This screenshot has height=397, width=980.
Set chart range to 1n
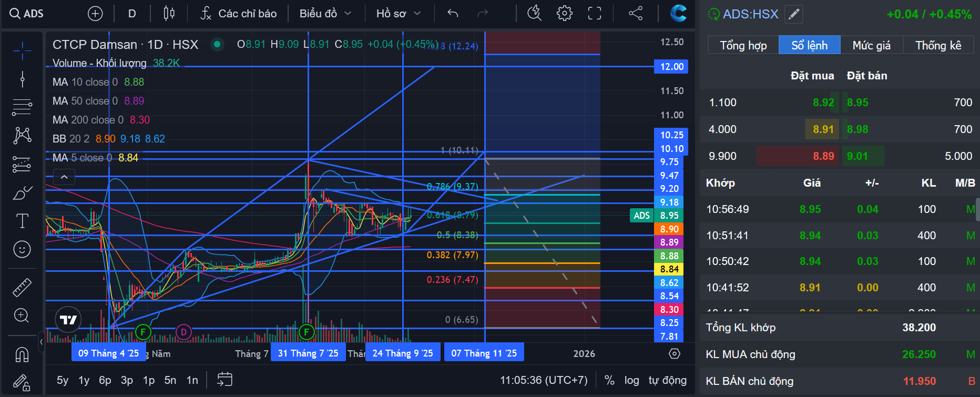(x=192, y=380)
